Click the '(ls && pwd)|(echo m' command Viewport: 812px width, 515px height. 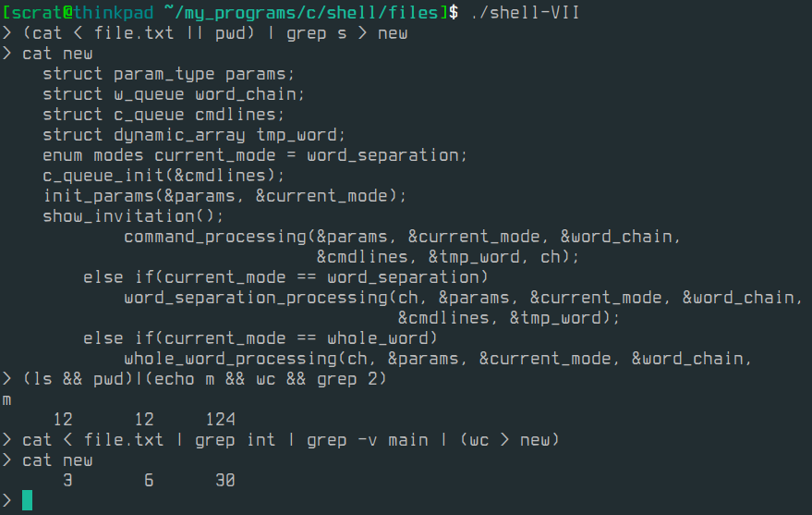[x=204, y=379]
